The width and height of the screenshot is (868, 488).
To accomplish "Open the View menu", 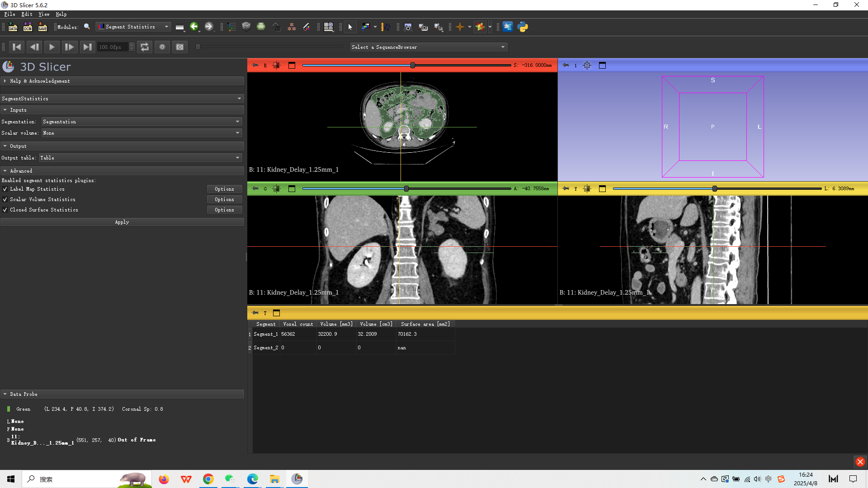I will coord(44,14).
